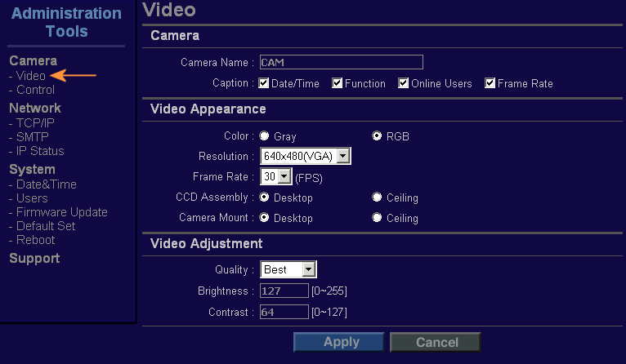View the IP Status page
Viewport: 626px width, 364px height.
[40, 151]
